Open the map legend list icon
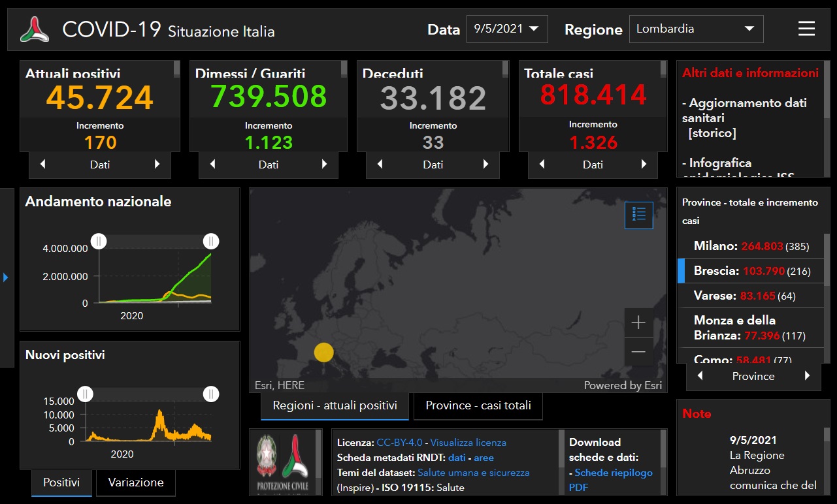 point(638,215)
